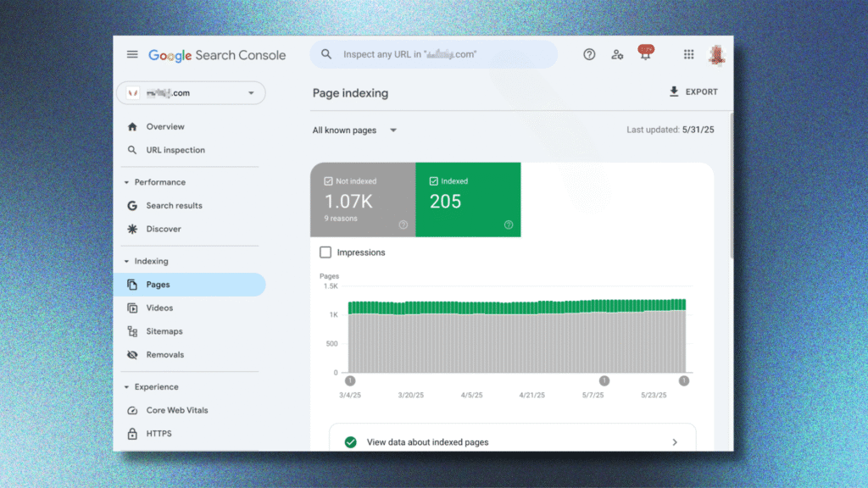Click the Last updated: 5/31/25 text
868x488 pixels.
670,130
